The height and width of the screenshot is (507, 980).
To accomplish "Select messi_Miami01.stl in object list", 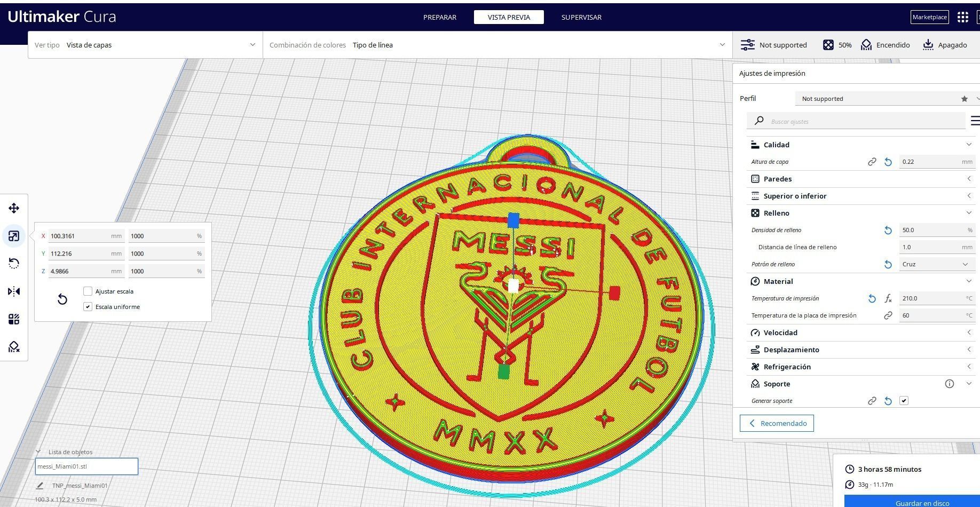I will (x=86, y=466).
